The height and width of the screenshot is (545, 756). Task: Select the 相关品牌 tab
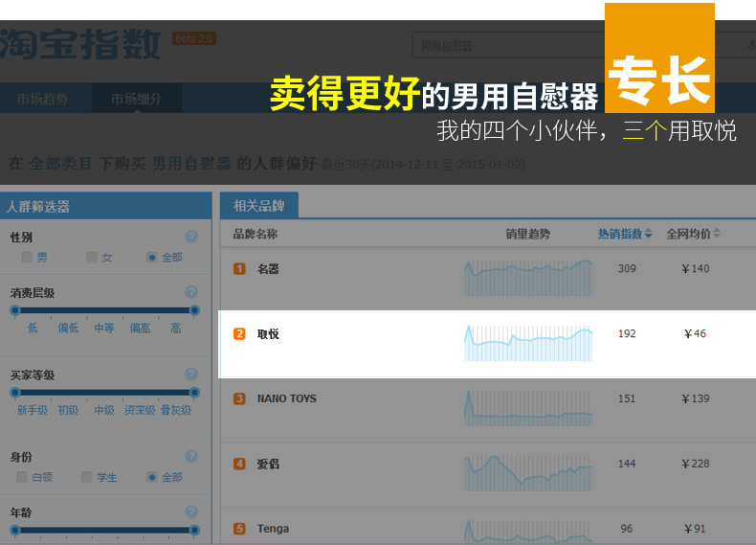[259, 206]
